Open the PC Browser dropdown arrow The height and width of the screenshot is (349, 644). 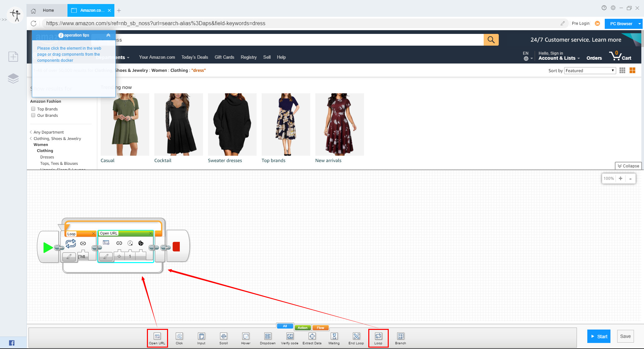coord(639,24)
